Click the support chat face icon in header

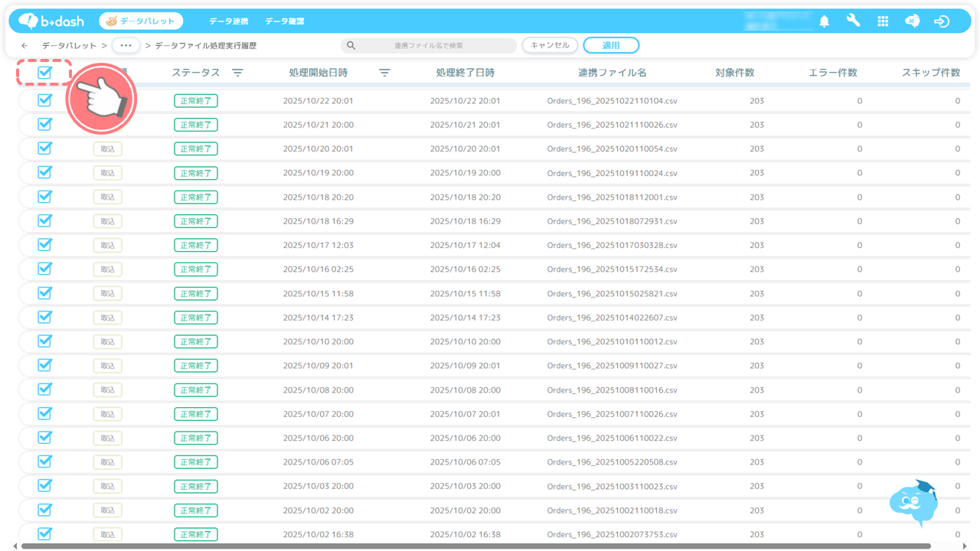912,21
